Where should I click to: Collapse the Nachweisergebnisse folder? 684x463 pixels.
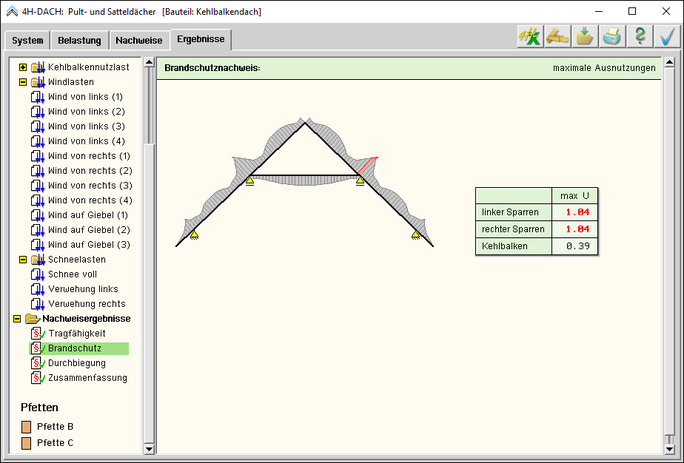point(16,319)
